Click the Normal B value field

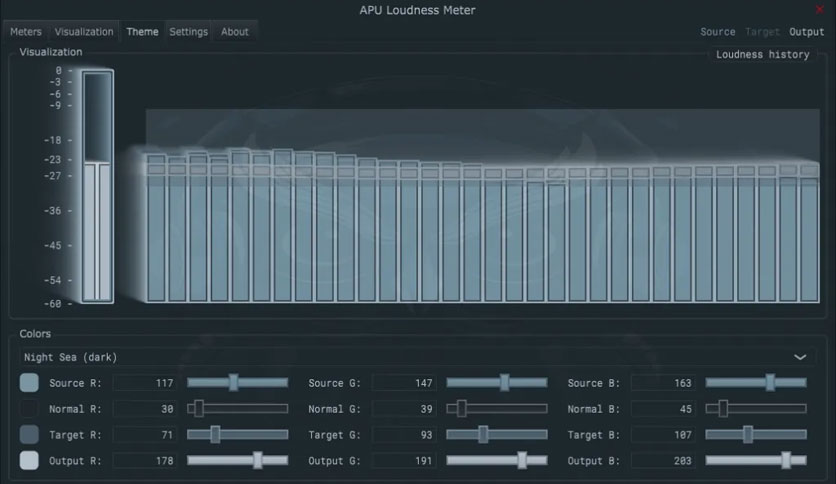(663, 409)
